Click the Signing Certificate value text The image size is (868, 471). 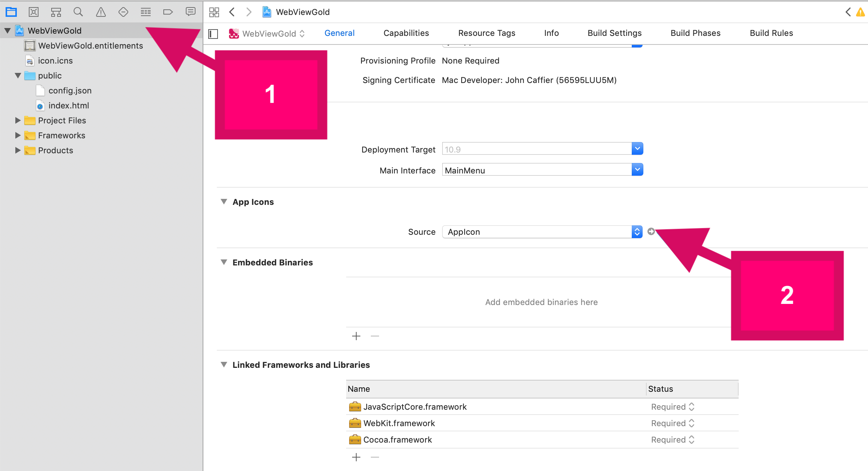coord(529,80)
